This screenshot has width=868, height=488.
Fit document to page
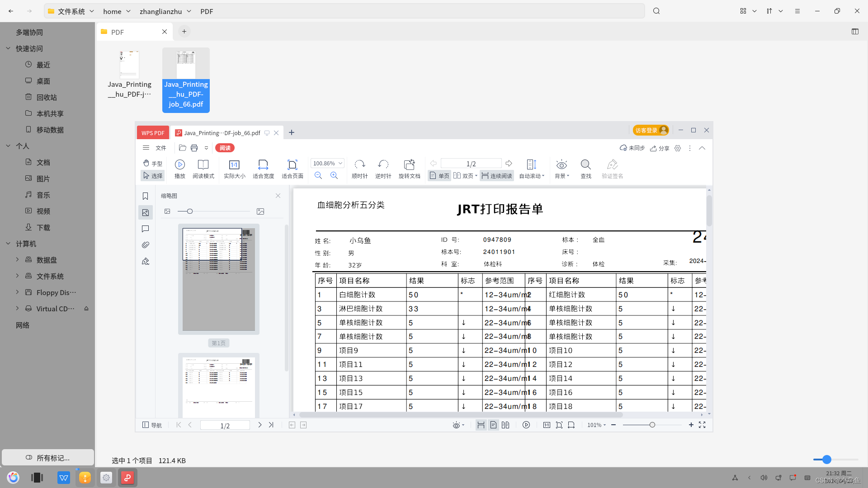(x=292, y=169)
